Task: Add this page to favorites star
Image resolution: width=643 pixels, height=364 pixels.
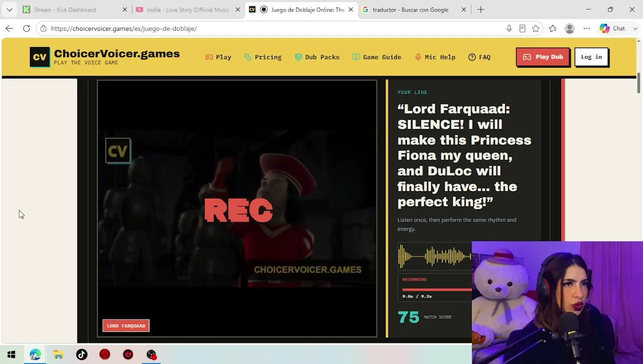Action: pos(535,28)
